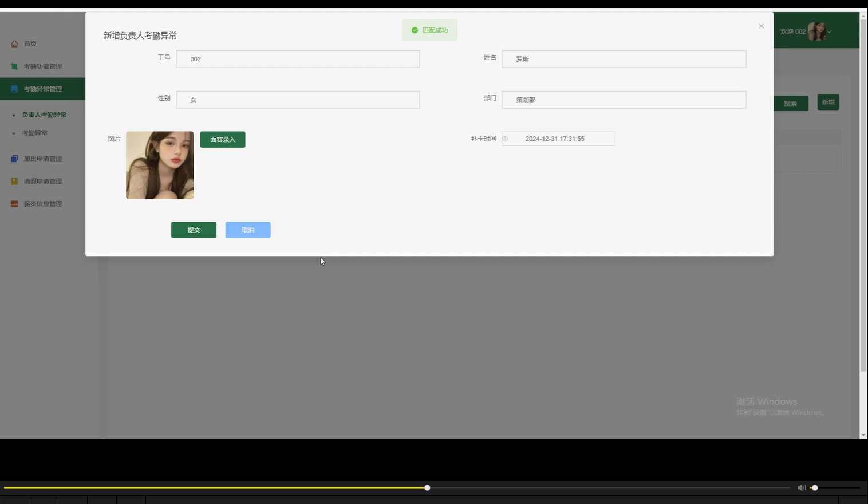The height and width of the screenshot is (504, 868).
Task: Click the page vertical scrollbar
Action: (x=863, y=196)
